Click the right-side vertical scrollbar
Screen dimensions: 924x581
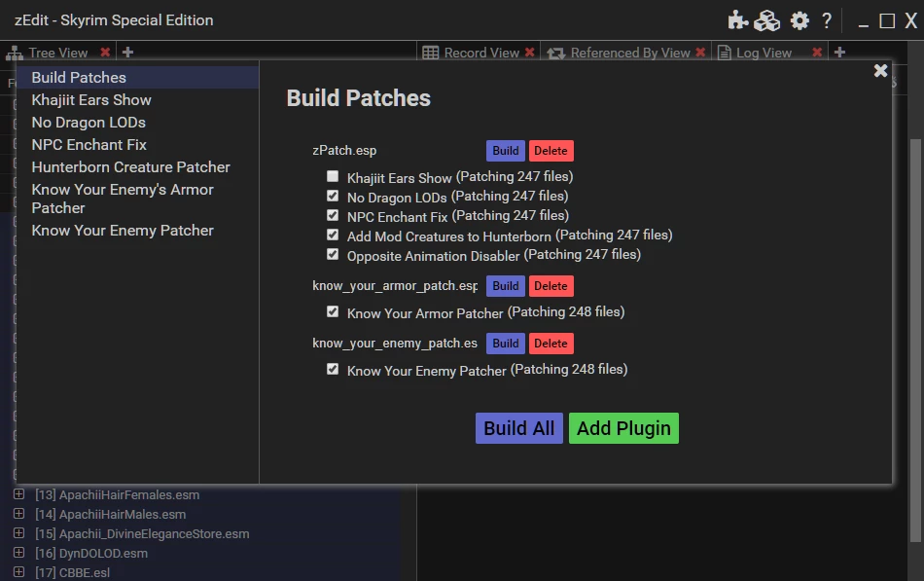pos(915,341)
